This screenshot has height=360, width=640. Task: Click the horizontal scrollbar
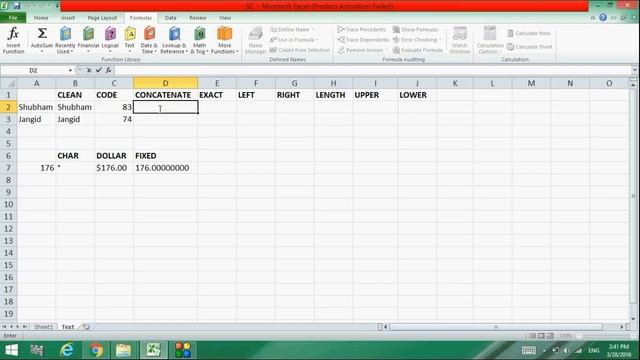(x=496, y=327)
